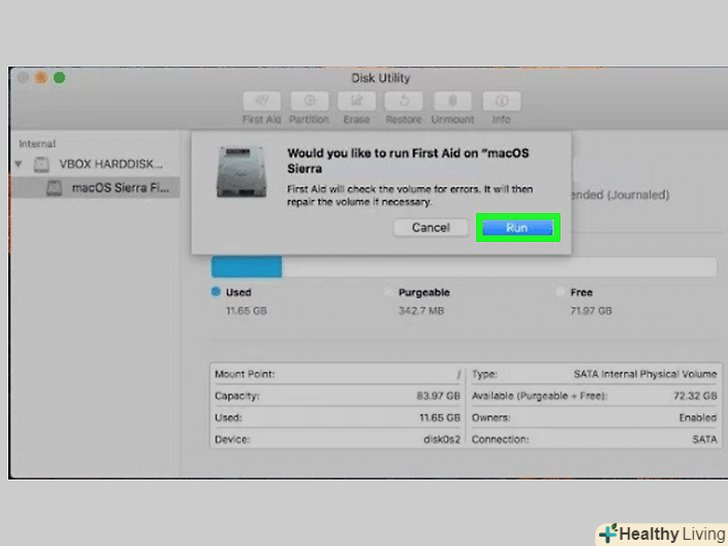Click the 'Disk Utility' window title

pyautogui.click(x=381, y=78)
